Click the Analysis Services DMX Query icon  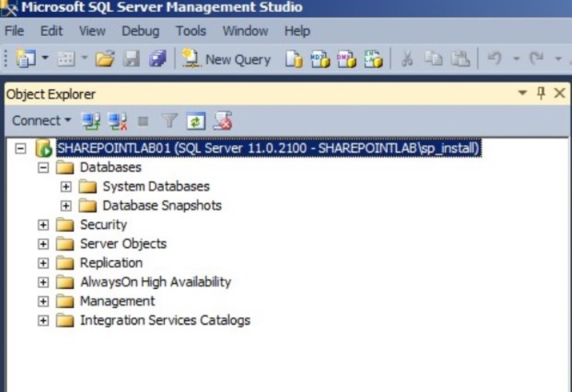coord(346,59)
